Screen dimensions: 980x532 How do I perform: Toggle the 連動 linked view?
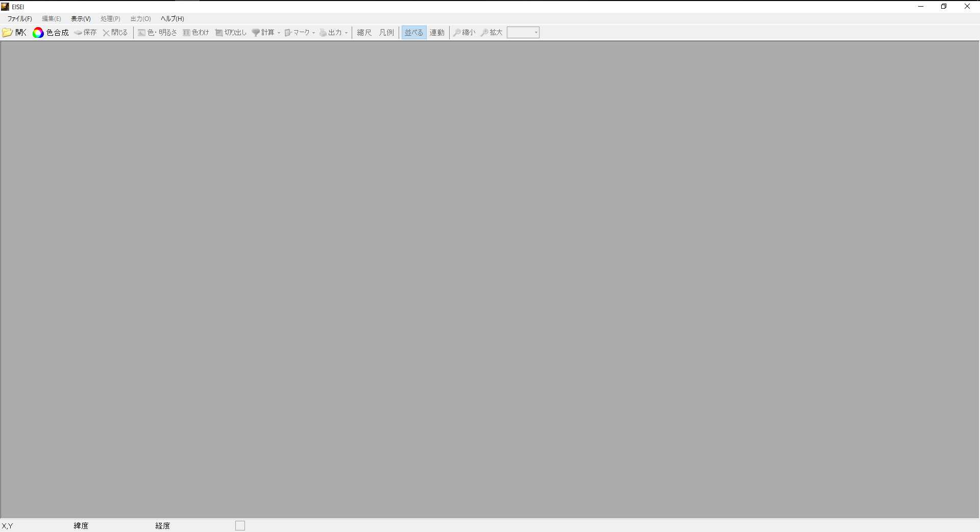(437, 33)
